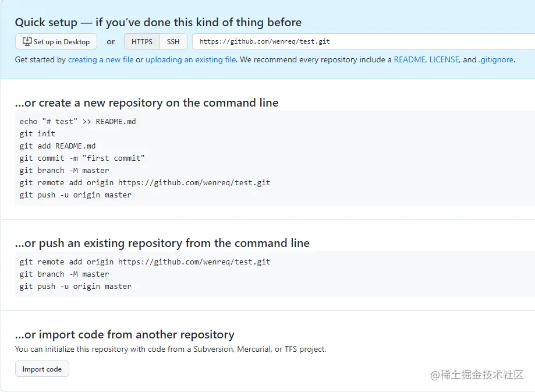Select the git init command line
The width and height of the screenshot is (535, 392).
click(37, 133)
